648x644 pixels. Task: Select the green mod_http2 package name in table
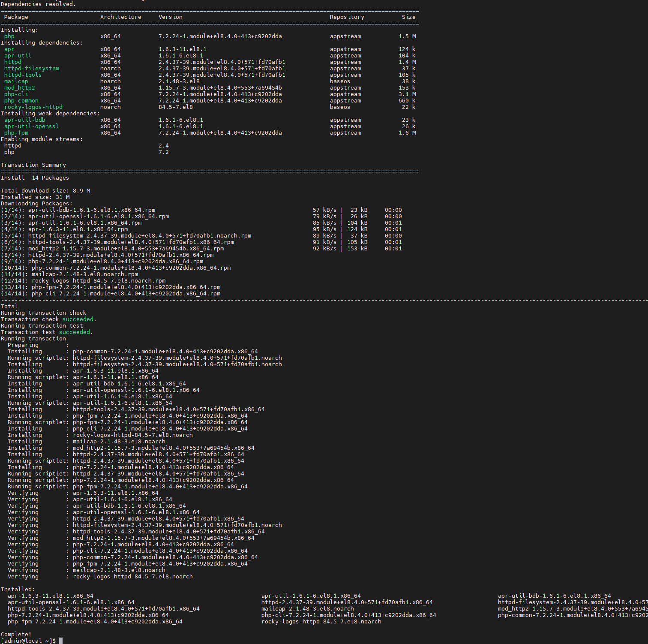19,88
